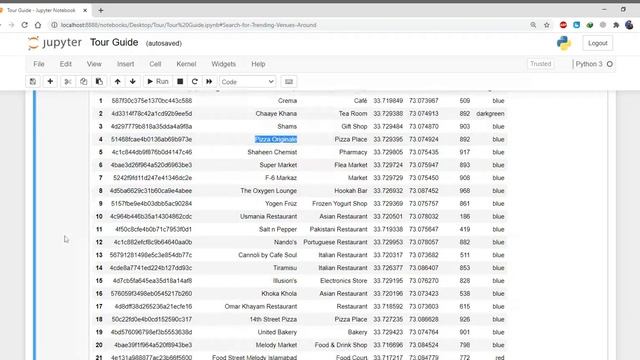This screenshot has width=640, height=360.
Task: Click the Tea Room category cell
Action: pyautogui.click(x=353, y=113)
